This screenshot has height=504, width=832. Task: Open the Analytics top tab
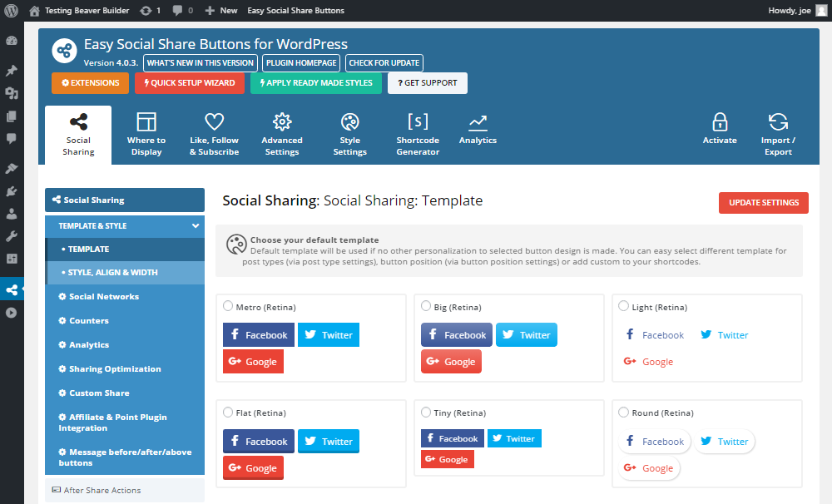click(x=478, y=130)
